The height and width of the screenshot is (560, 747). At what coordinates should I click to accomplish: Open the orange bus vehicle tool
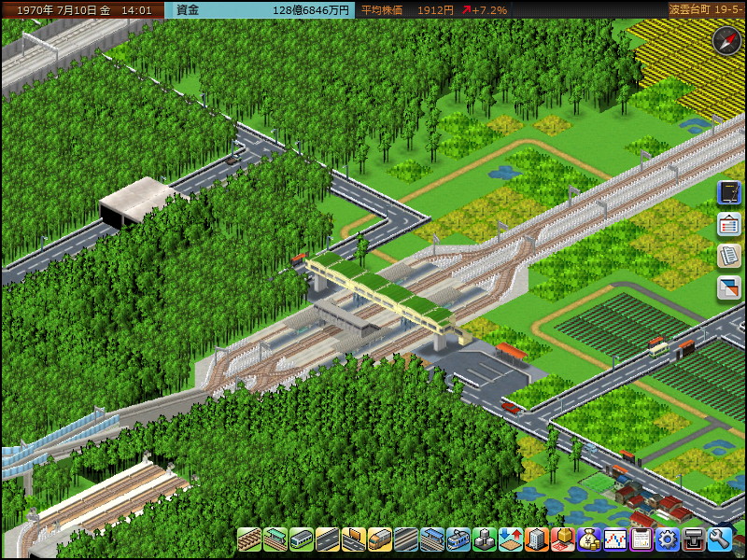(x=380, y=539)
